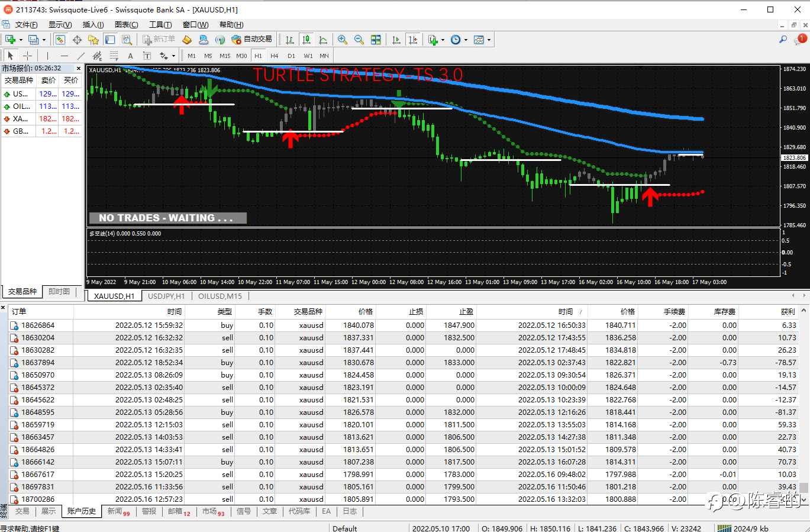The height and width of the screenshot is (532, 810).
Task: Open the periodicity clock dropdown arrow
Action: point(466,40)
